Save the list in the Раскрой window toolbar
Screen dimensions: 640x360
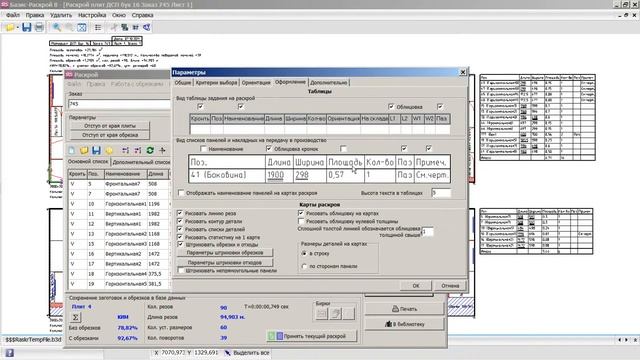(96, 150)
